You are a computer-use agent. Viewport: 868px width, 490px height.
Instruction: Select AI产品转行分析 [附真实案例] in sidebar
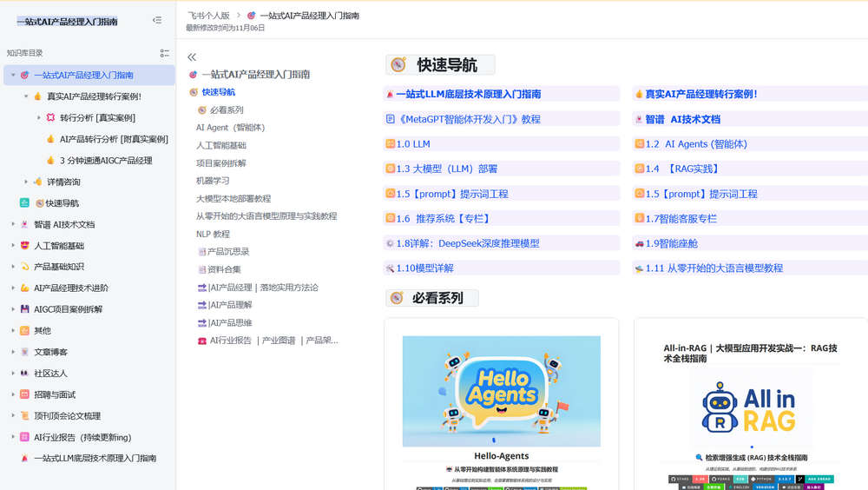pyautogui.click(x=114, y=139)
